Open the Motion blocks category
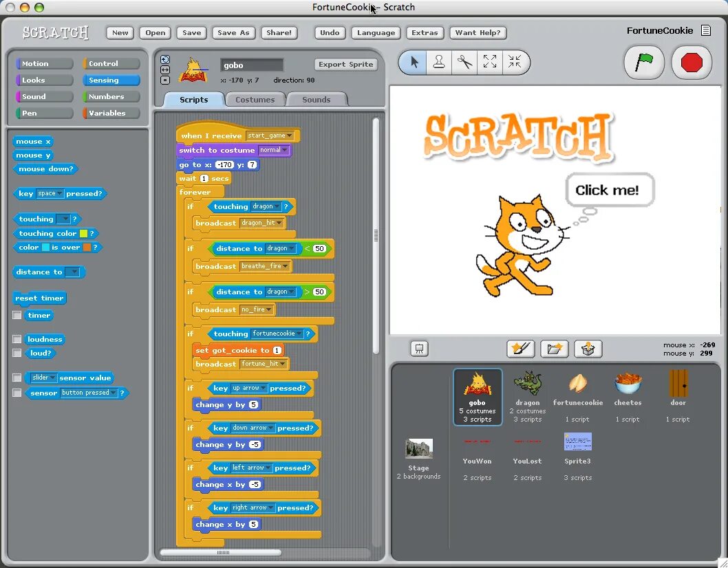The width and height of the screenshot is (728, 568). click(44, 63)
